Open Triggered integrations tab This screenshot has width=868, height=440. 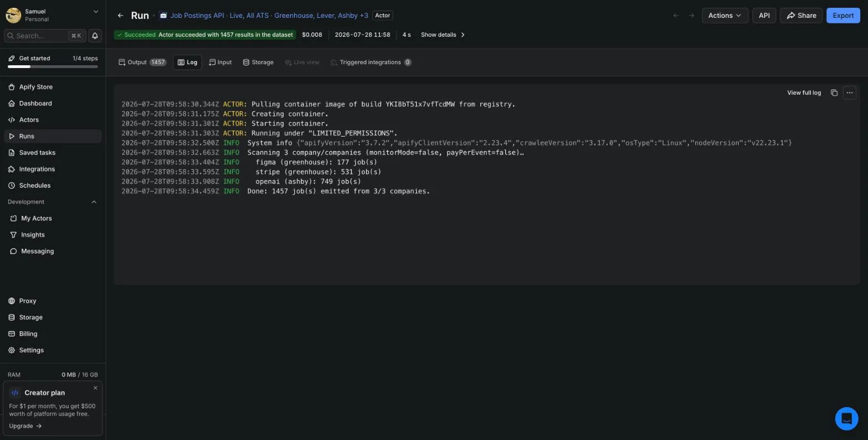tap(370, 62)
